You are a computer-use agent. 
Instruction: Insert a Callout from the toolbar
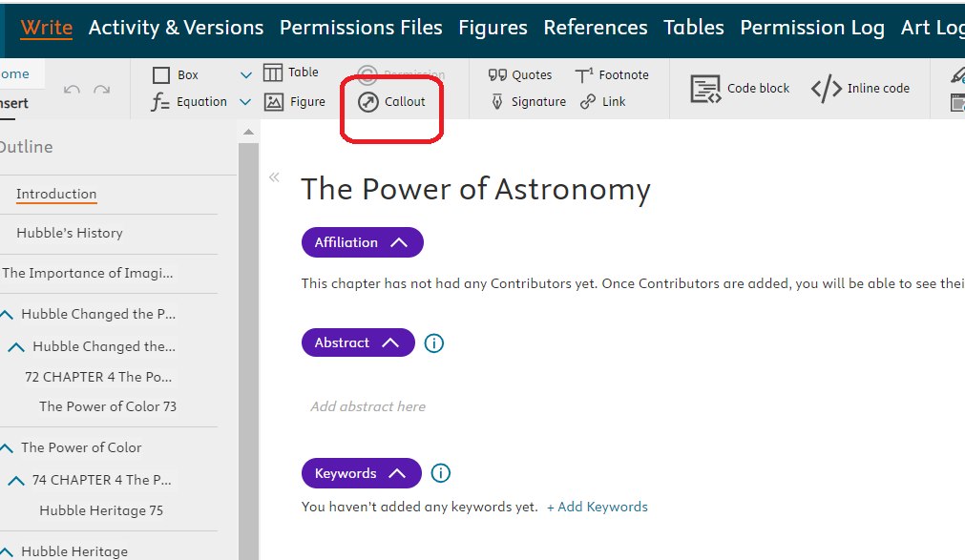[392, 102]
